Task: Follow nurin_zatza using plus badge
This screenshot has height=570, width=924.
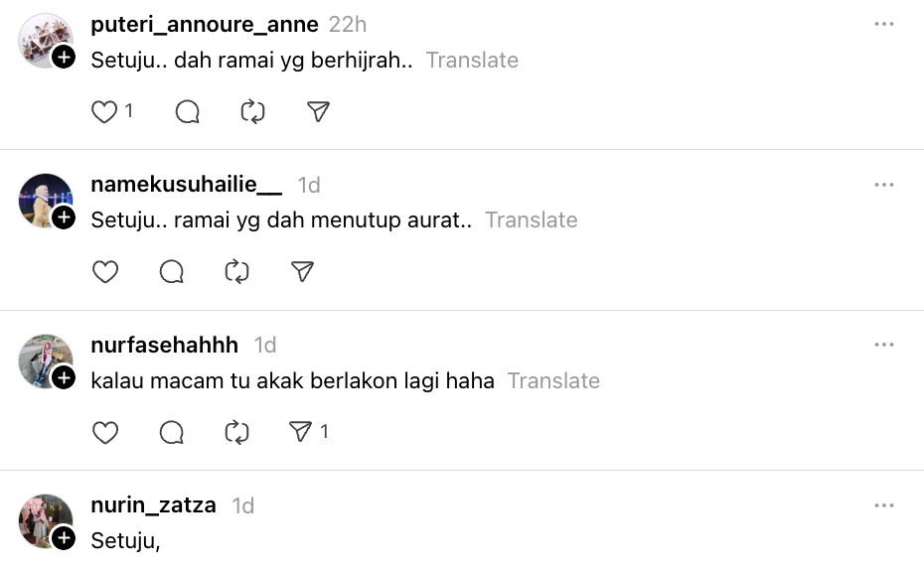Action: click(64, 538)
